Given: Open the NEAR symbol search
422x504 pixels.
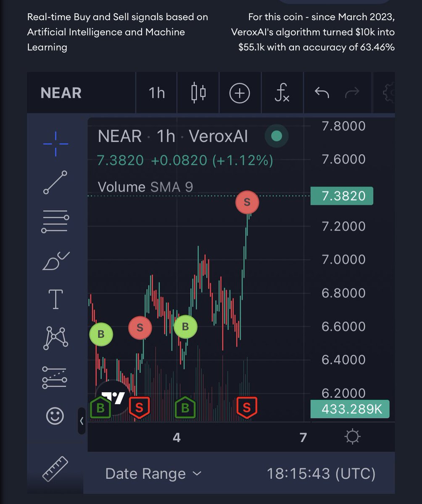Looking at the screenshot, I should click(x=61, y=93).
